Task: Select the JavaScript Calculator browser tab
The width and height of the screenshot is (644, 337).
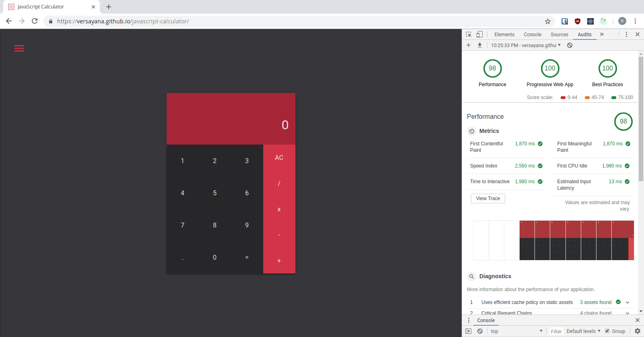Action: tap(52, 7)
